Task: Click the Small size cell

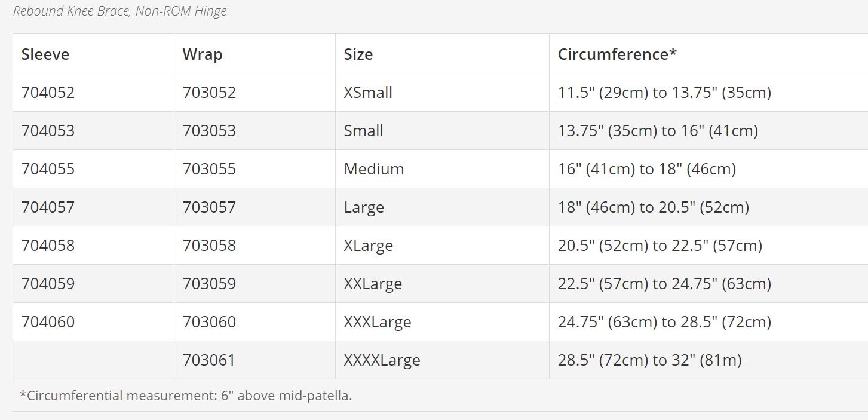Action: click(364, 131)
